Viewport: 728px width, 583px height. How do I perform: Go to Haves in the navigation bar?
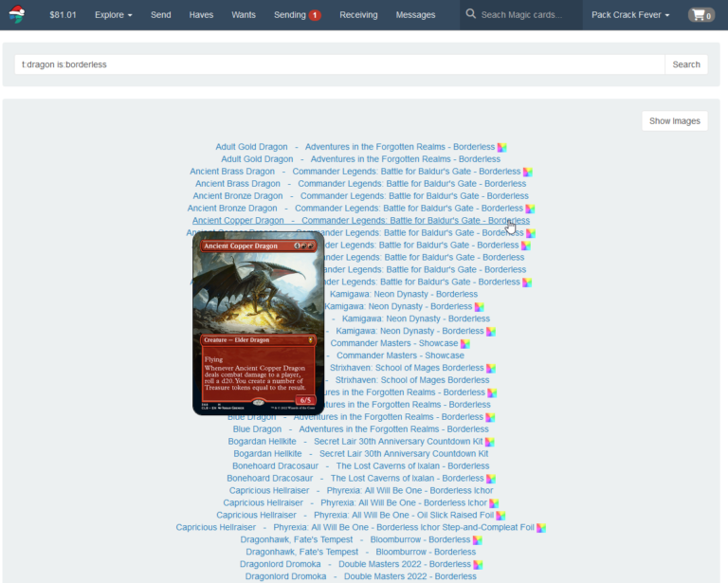(201, 15)
